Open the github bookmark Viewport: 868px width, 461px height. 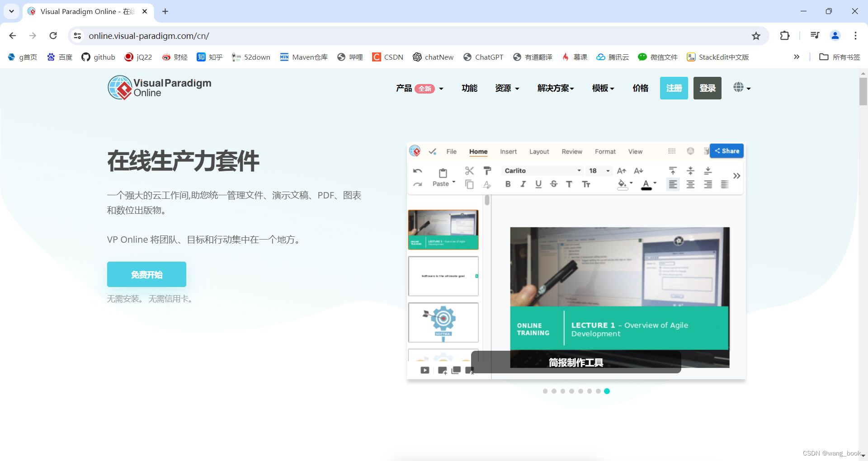point(99,57)
